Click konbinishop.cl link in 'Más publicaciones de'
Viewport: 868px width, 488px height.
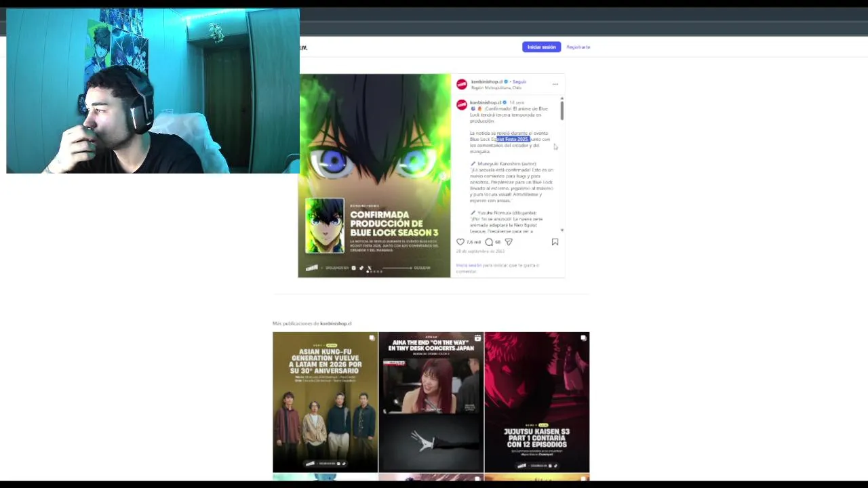(336, 323)
